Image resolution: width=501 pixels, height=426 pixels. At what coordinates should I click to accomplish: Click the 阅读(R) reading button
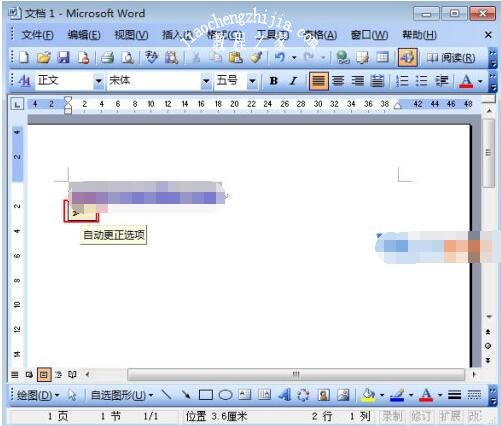click(451, 58)
